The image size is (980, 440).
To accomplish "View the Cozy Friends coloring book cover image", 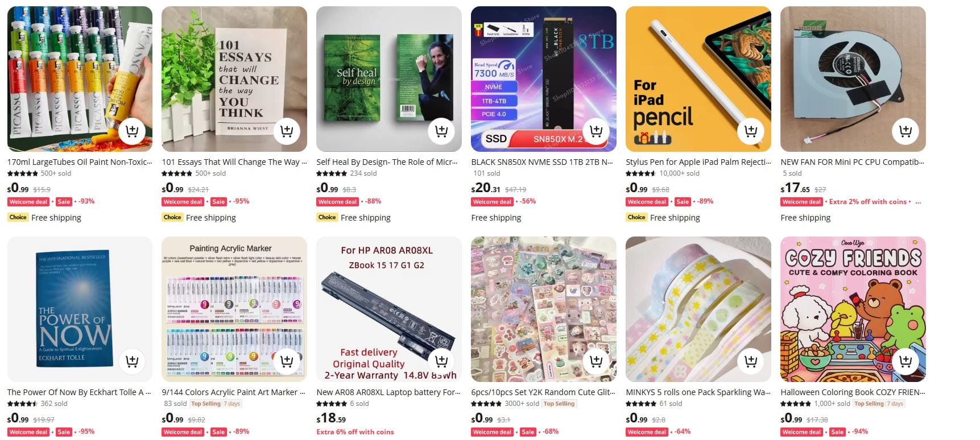I will coord(853,309).
